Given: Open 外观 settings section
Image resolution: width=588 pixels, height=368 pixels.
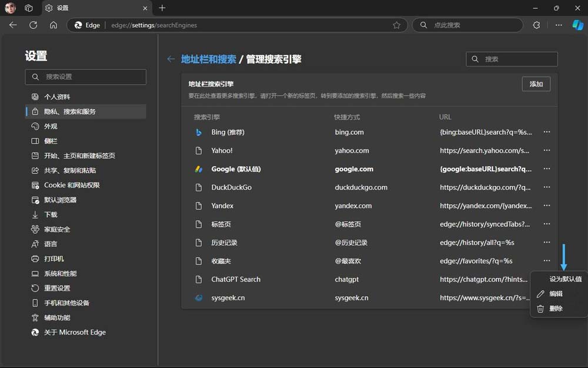Looking at the screenshot, I should click(x=85, y=126).
